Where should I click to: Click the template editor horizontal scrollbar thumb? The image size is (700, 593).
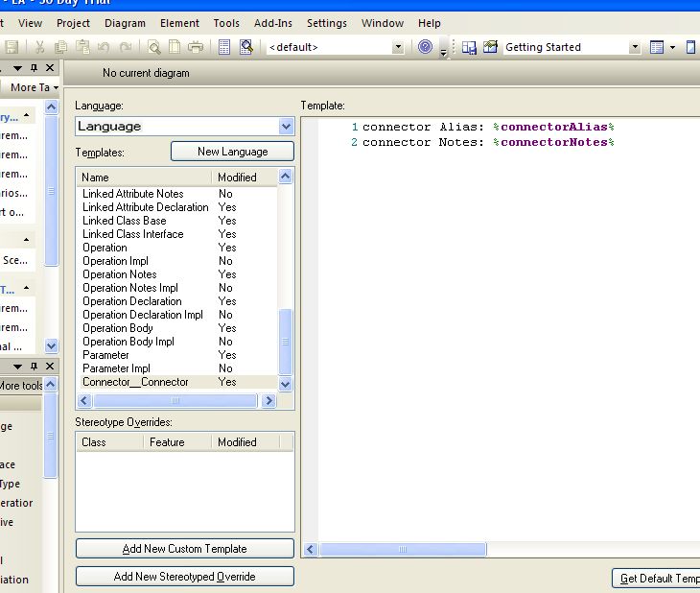coord(401,550)
